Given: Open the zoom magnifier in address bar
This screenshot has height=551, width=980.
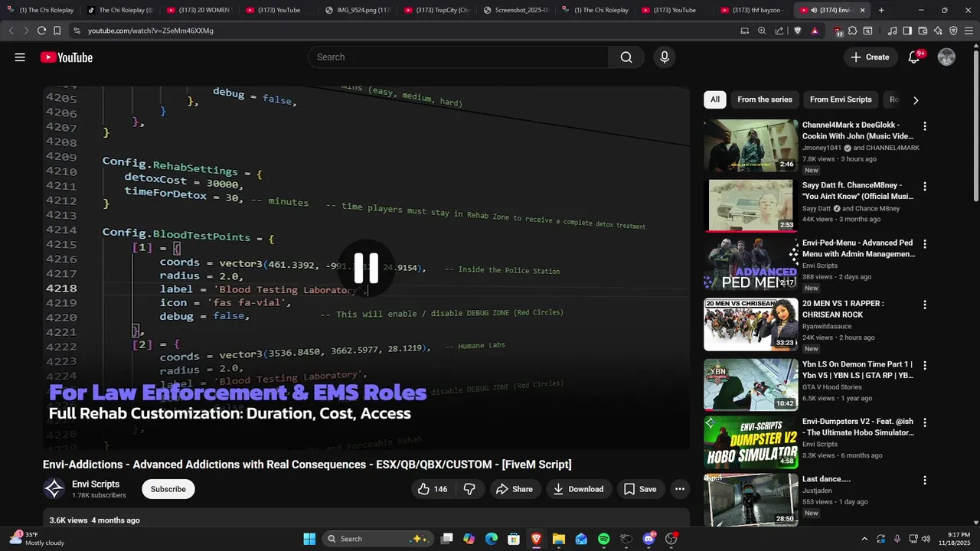Looking at the screenshot, I should [762, 31].
